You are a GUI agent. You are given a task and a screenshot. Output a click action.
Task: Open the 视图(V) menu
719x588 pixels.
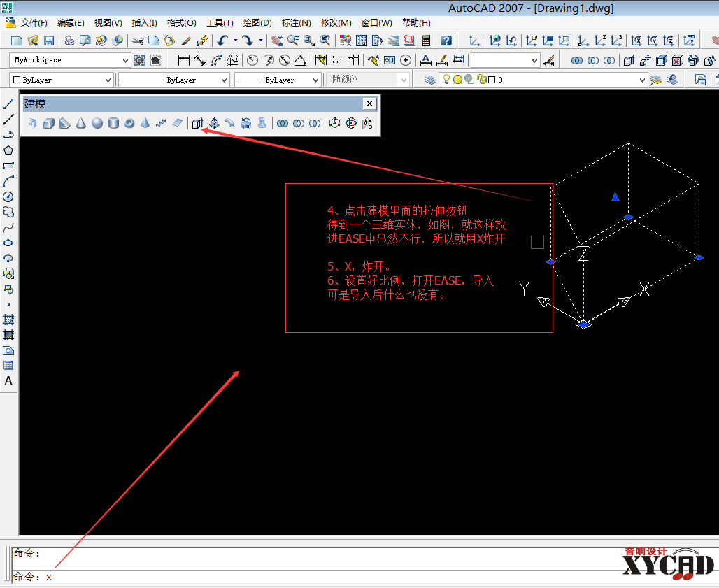(x=108, y=23)
